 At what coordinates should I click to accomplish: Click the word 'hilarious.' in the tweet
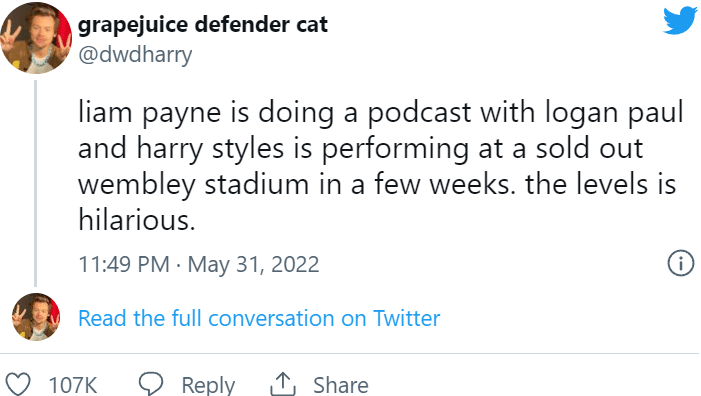click(x=137, y=219)
